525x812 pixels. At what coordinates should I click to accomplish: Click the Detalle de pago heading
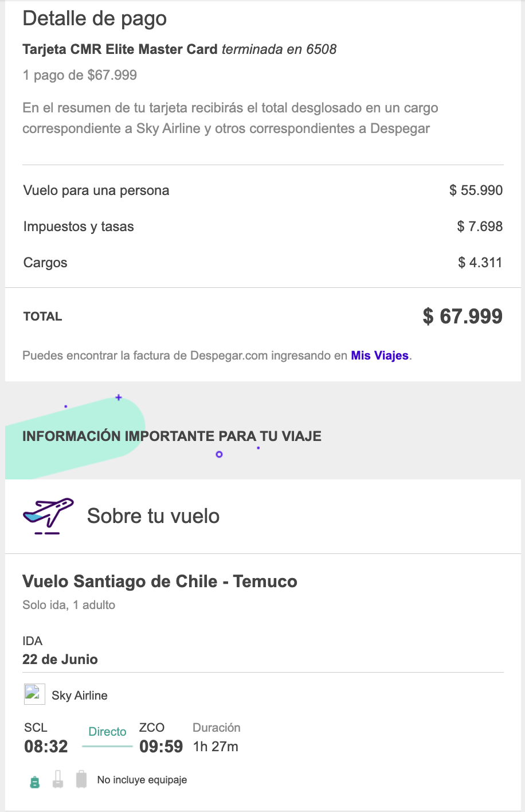click(x=95, y=18)
